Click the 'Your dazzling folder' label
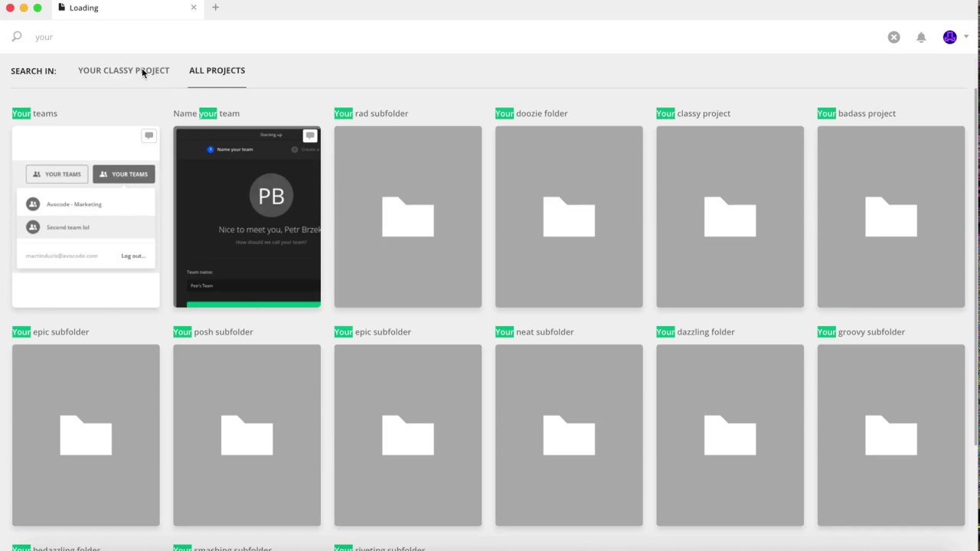The height and width of the screenshot is (551, 980). point(695,332)
